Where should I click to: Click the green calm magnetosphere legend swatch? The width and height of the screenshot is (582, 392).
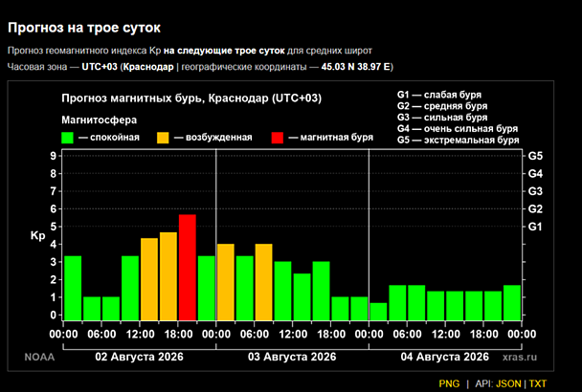coord(67,138)
